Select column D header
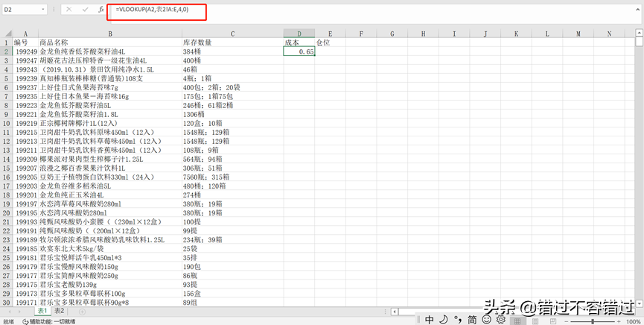Viewport: 644px width, 325px height. [x=299, y=34]
